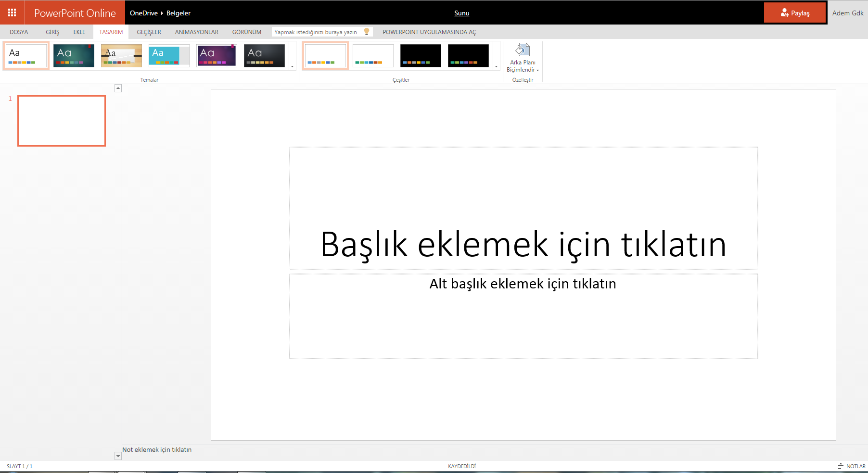The height and width of the screenshot is (473, 868).
Task: Click the Paylaş share button
Action: click(795, 13)
